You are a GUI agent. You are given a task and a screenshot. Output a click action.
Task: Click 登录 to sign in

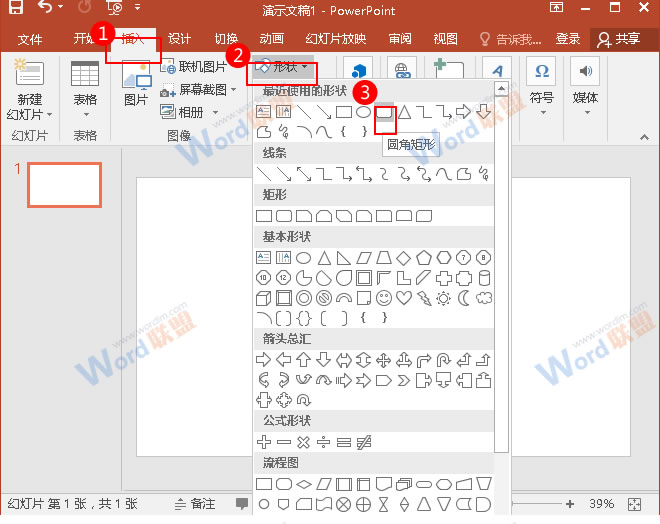click(568, 39)
